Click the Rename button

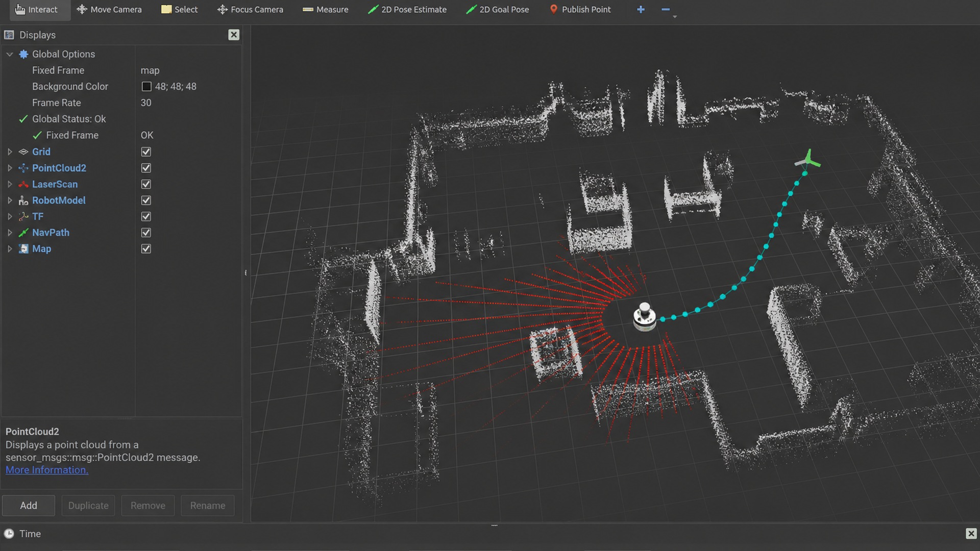(208, 506)
